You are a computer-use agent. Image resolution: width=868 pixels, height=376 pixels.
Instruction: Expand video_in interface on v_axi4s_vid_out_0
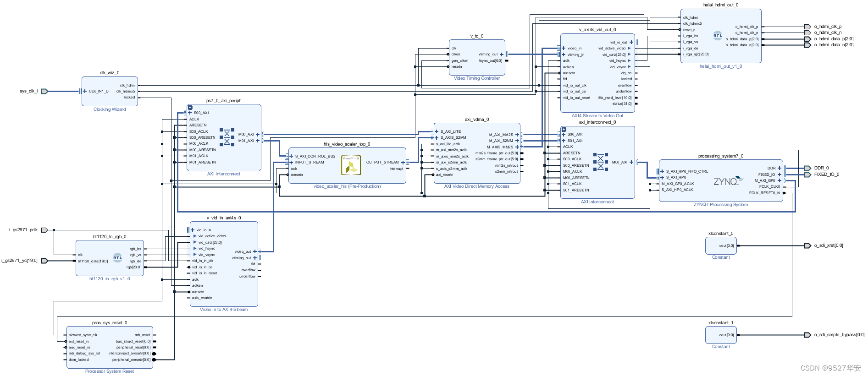point(564,48)
